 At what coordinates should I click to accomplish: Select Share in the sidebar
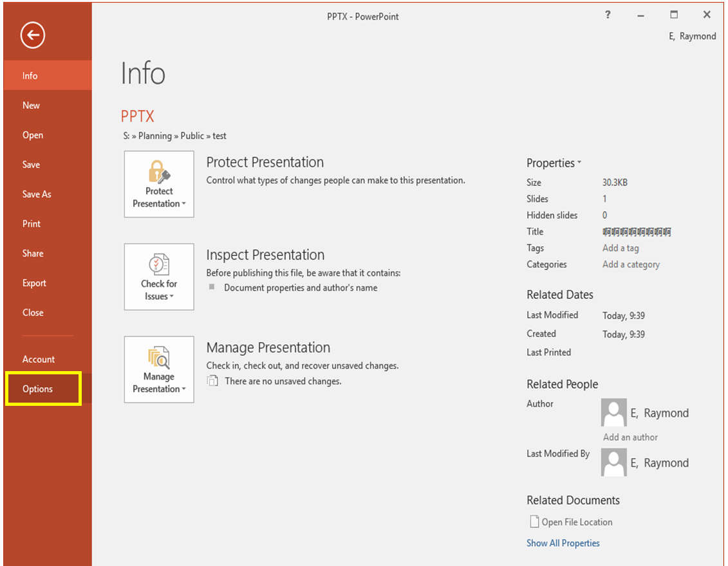[x=48, y=253]
